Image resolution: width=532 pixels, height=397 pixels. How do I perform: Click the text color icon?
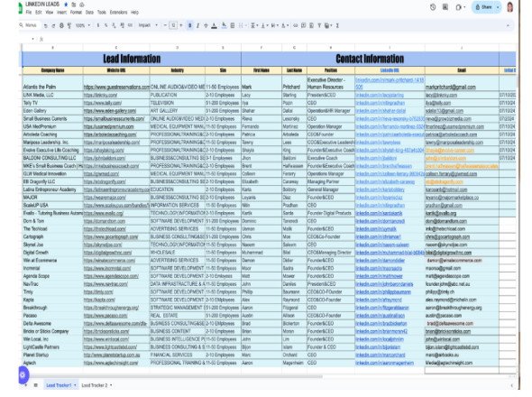[x=214, y=25]
